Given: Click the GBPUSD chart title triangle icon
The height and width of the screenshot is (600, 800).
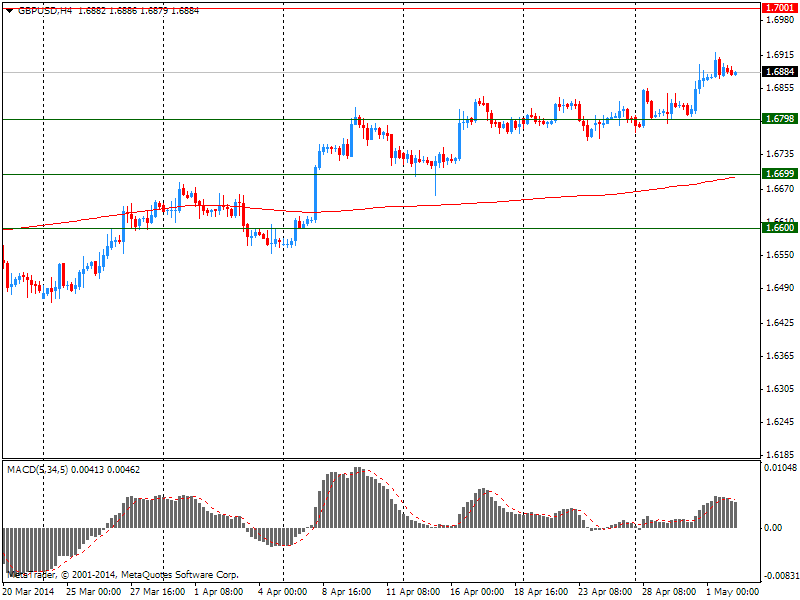Looking at the screenshot, I should coord(9,11).
